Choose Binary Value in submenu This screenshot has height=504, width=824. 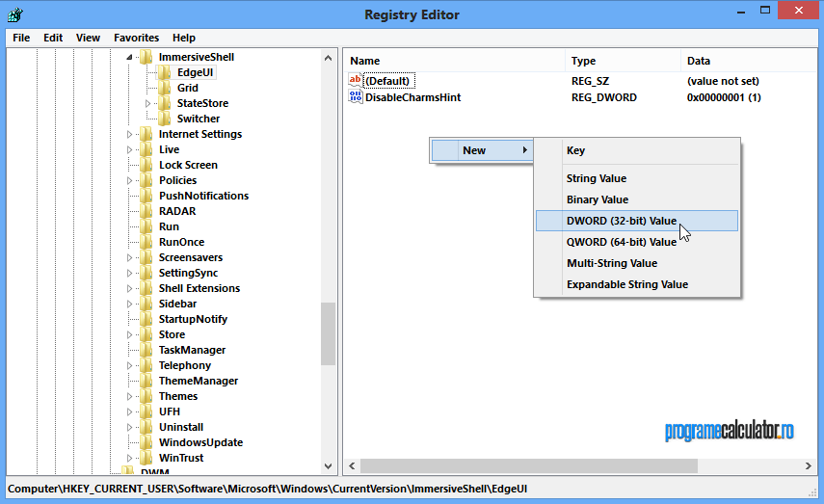pos(637,199)
